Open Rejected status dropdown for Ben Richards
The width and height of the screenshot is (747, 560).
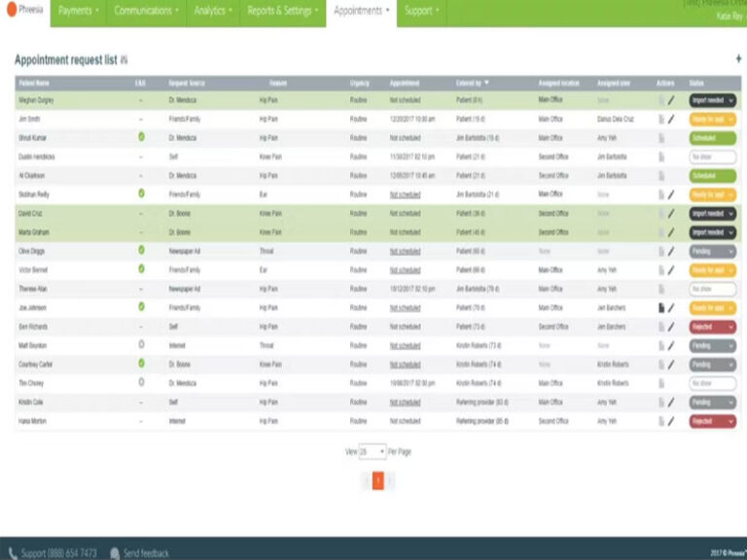tap(713, 327)
